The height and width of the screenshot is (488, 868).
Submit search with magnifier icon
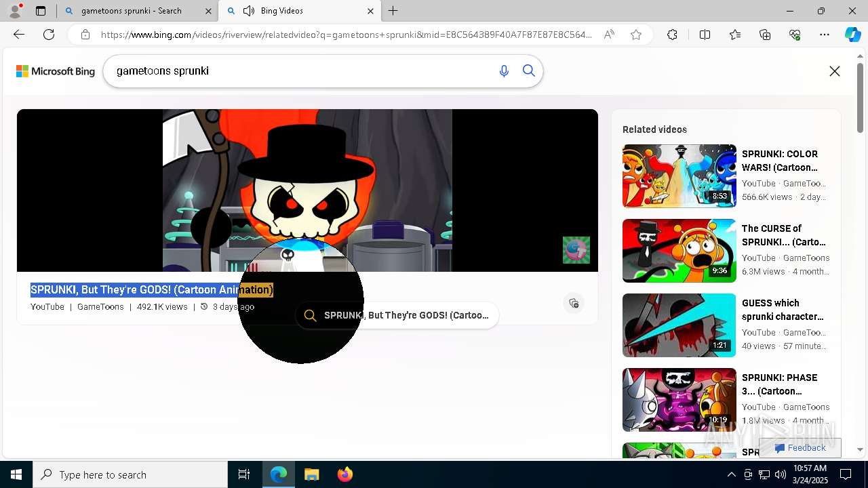[529, 71]
